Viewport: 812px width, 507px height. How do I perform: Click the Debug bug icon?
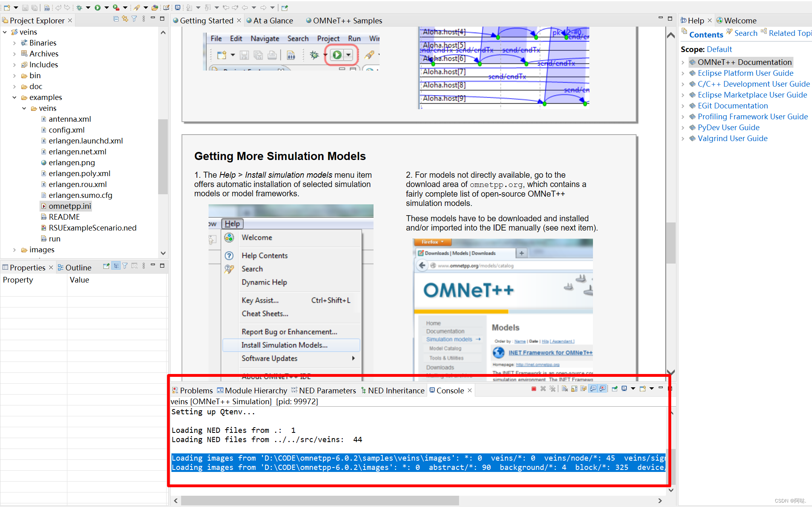[x=79, y=7]
